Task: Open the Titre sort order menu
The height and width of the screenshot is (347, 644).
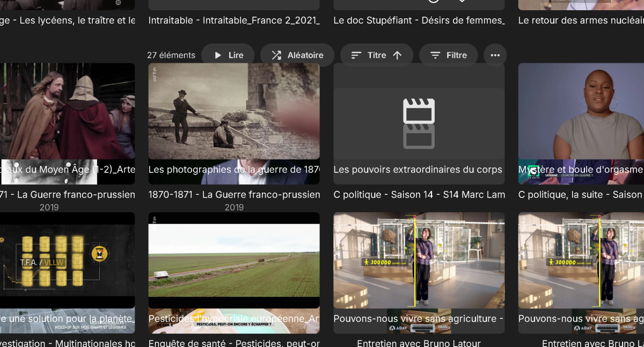Action: (x=377, y=55)
